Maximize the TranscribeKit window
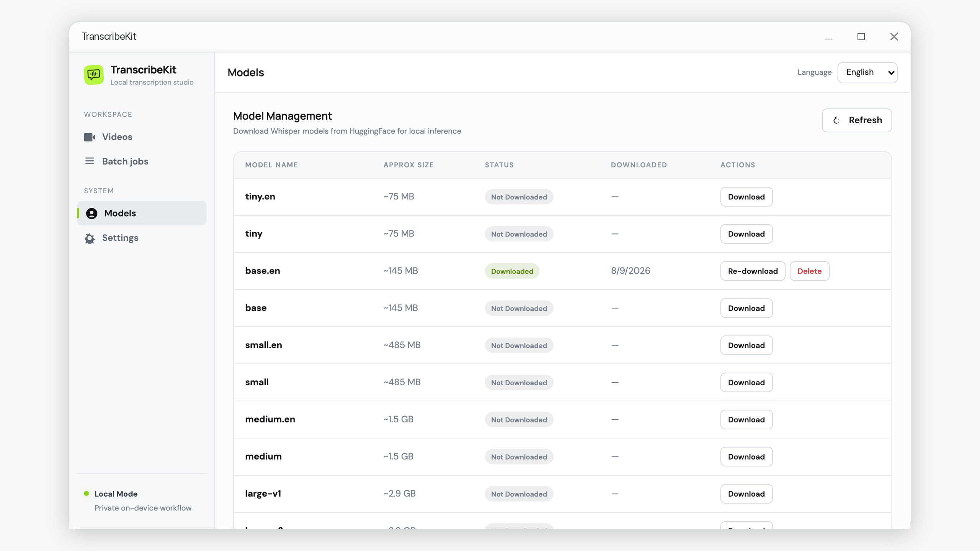 tap(861, 37)
